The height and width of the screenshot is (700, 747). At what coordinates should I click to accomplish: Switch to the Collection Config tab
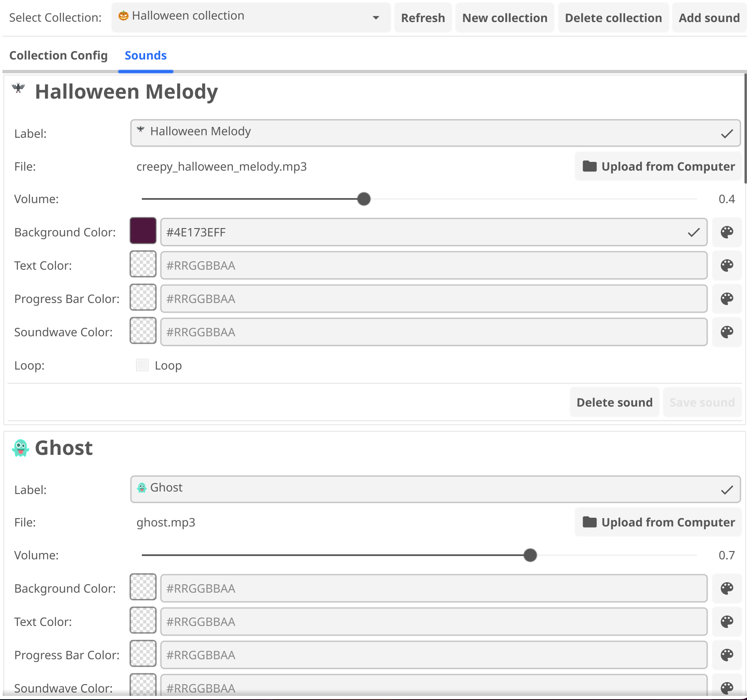coord(58,55)
